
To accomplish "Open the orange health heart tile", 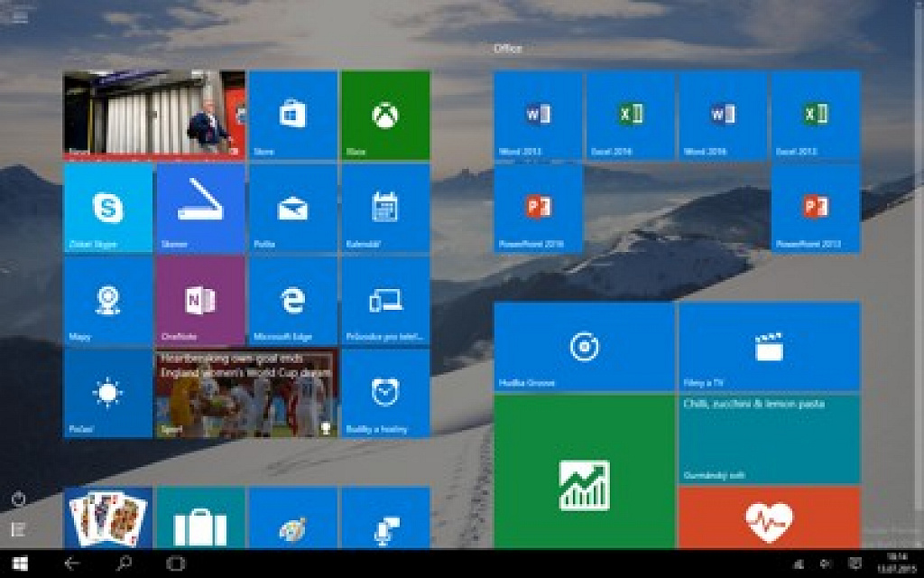I will coord(770,517).
